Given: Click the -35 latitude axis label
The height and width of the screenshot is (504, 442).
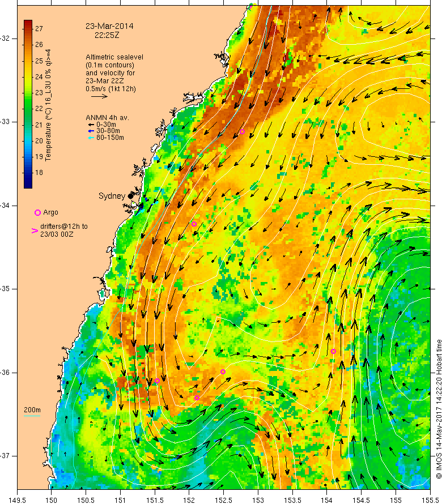Looking at the screenshot, I should [5, 289].
